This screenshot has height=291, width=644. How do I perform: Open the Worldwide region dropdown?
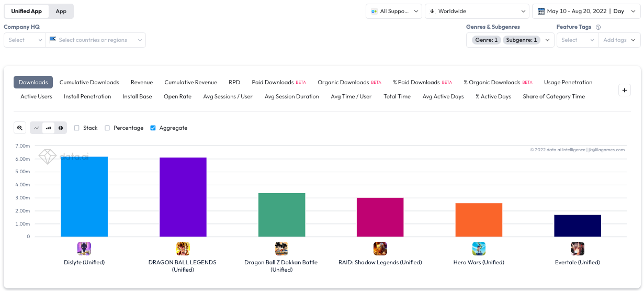point(477,11)
